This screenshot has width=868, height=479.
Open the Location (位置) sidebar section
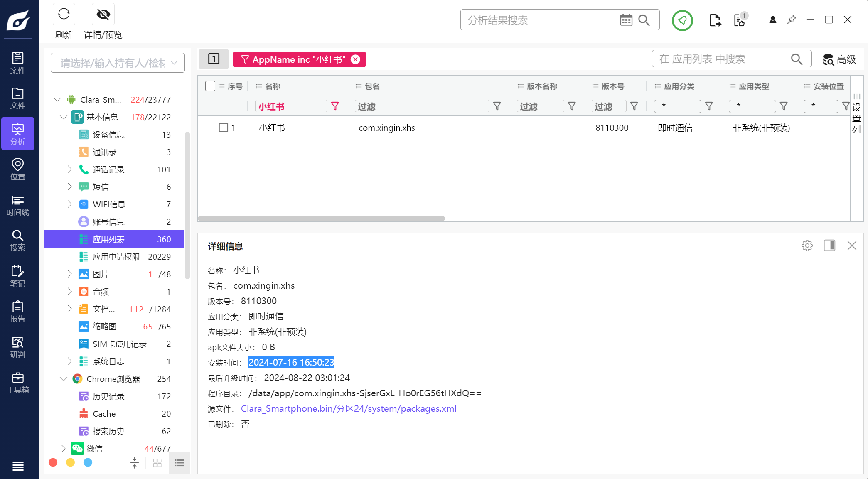[x=17, y=169]
